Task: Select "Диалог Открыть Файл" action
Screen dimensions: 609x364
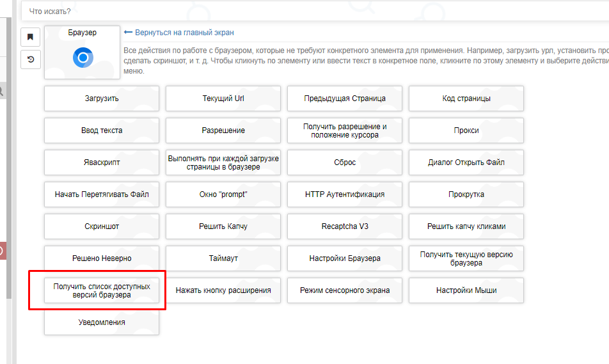Action: tap(466, 162)
